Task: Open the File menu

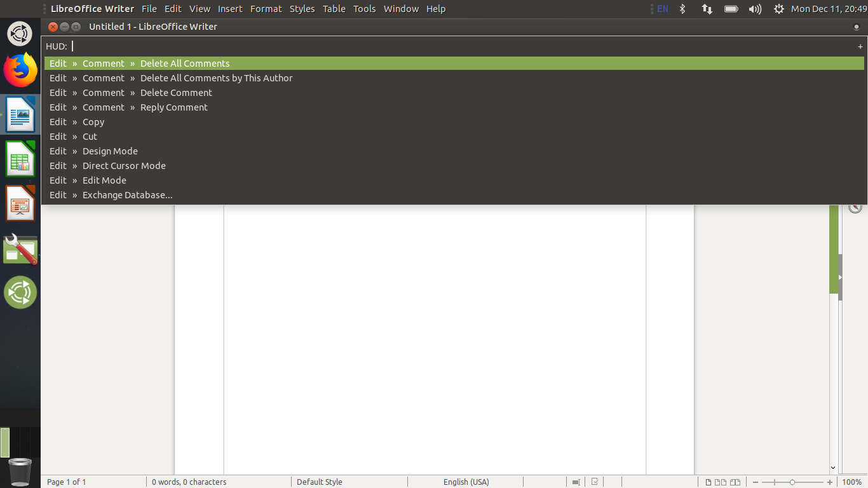Action: [x=149, y=9]
